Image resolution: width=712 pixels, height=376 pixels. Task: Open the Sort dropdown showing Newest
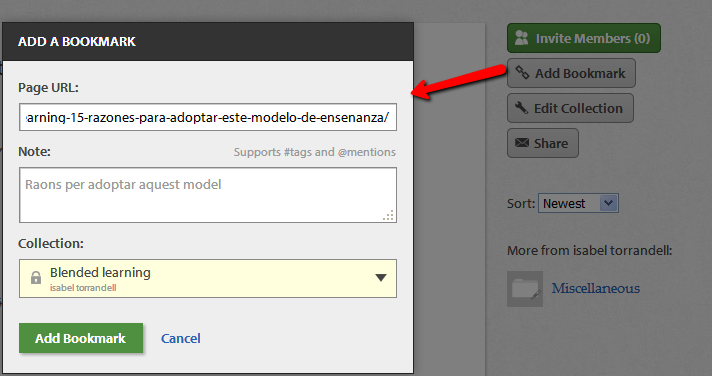click(x=578, y=203)
